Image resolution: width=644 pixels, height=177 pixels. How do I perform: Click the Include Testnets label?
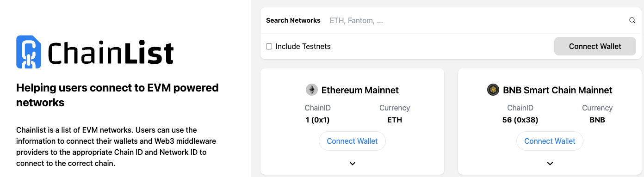tap(303, 46)
